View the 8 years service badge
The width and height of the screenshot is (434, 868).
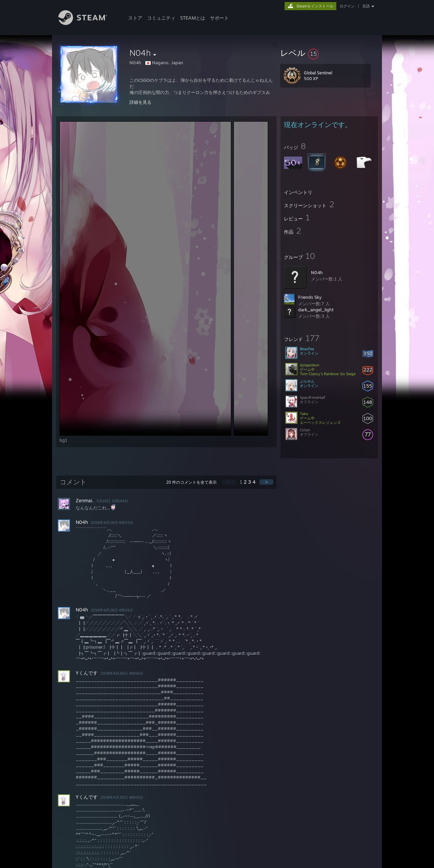[317, 163]
